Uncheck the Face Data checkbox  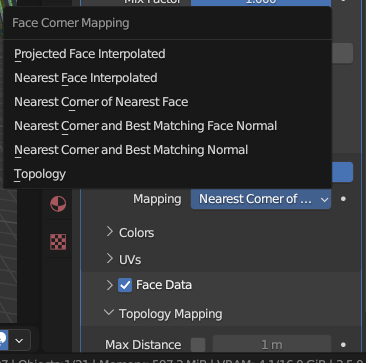coord(125,285)
